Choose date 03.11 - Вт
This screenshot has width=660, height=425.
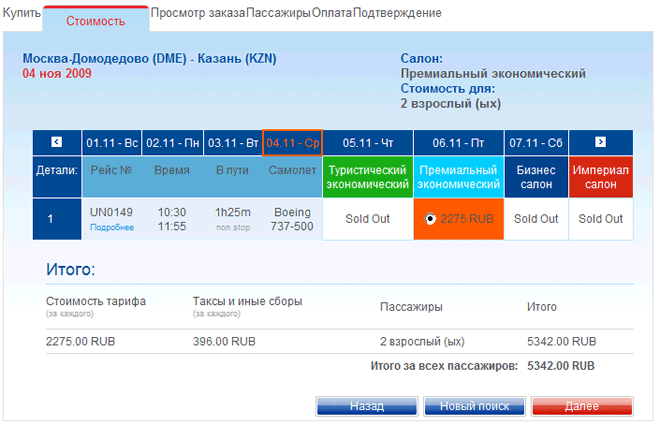click(x=233, y=143)
